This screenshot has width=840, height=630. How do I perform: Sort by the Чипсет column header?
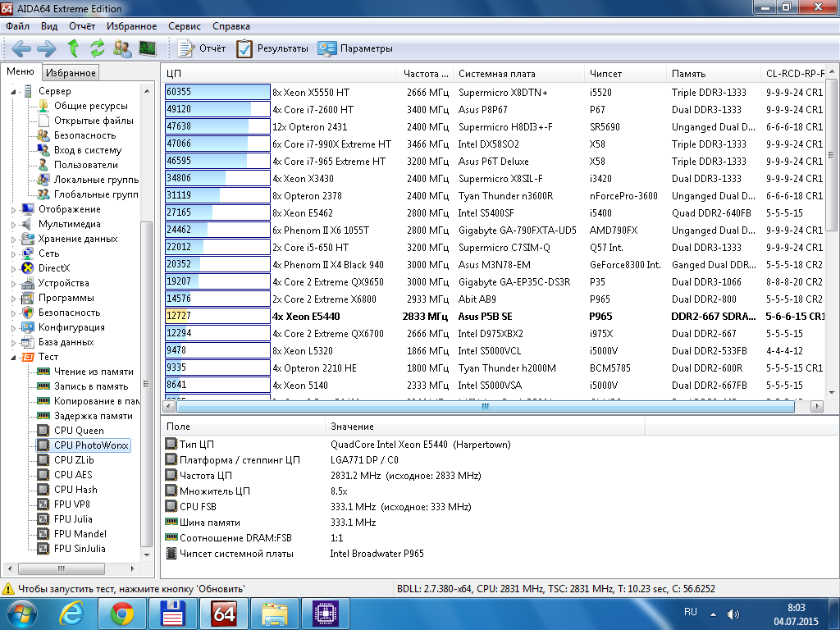tap(625, 74)
